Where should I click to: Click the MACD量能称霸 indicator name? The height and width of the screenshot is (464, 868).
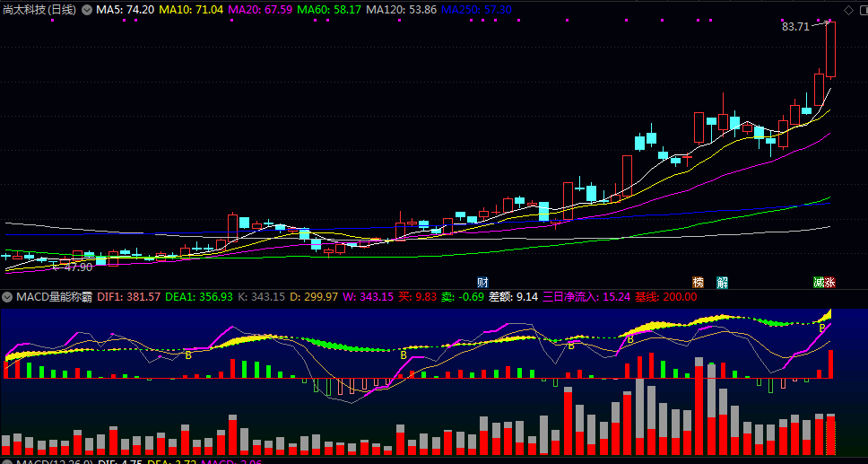click(x=54, y=297)
